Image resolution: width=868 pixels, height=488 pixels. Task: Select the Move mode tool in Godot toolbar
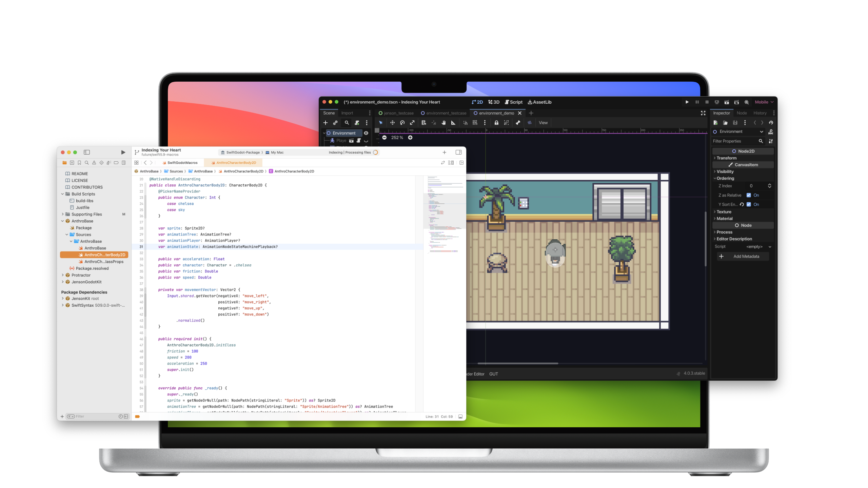(392, 123)
